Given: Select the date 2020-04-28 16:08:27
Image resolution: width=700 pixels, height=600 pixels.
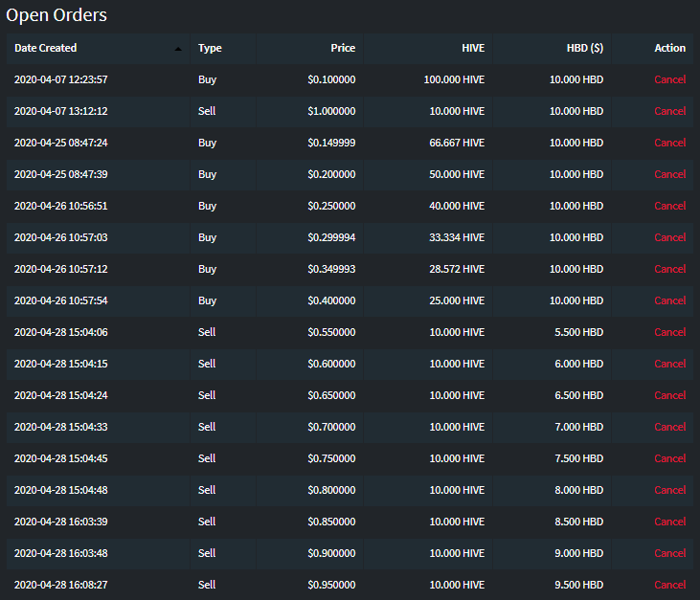Looking at the screenshot, I should coord(60,585).
